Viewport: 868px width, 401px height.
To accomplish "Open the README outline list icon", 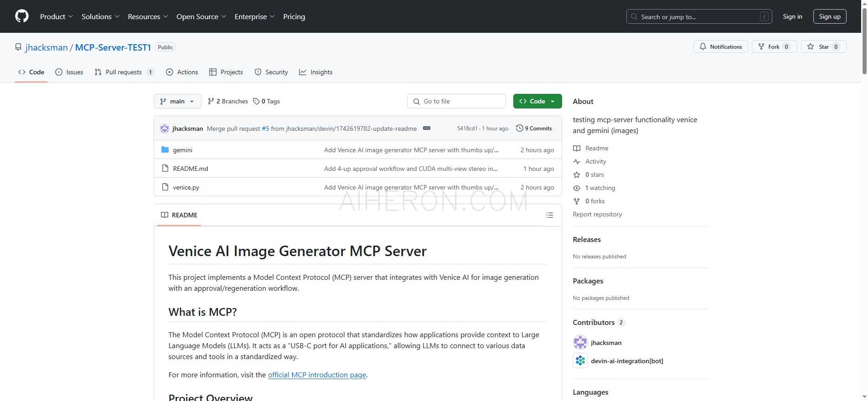I will [550, 215].
